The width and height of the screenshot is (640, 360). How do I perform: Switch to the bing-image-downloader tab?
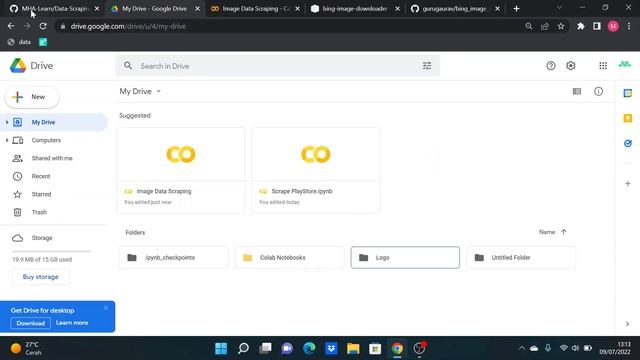click(x=355, y=9)
